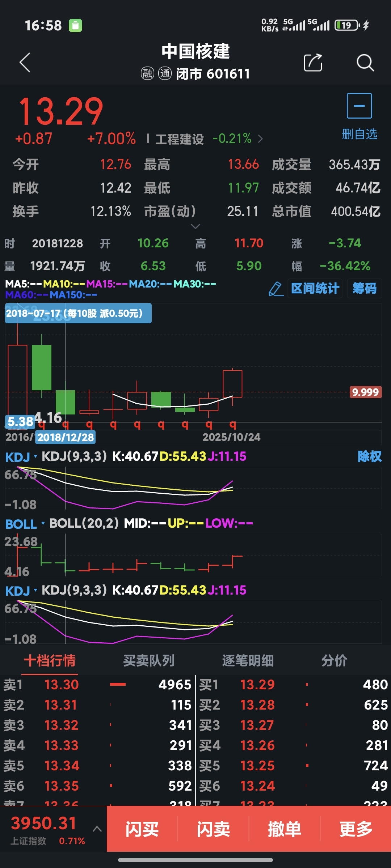This screenshot has width=391, height=868.
Task: Select 卖5 price 13.34 row
Action: pyautogui.click(x=97, y=766)
